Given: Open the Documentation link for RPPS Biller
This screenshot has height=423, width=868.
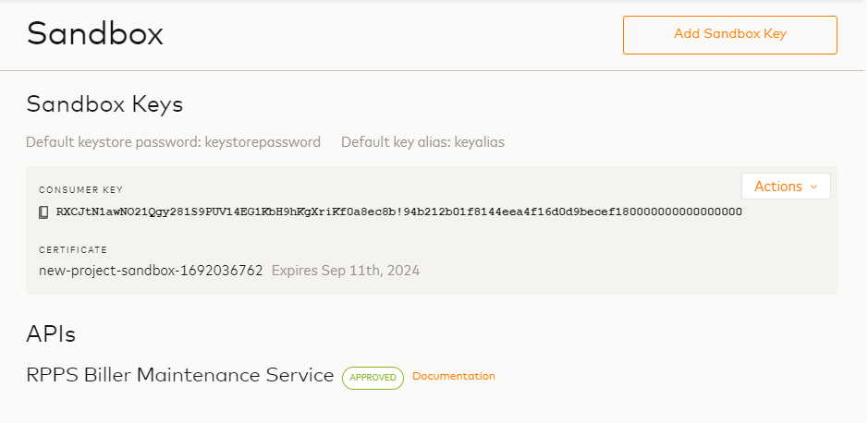Looking at the screenshot, I should point(453,376).
